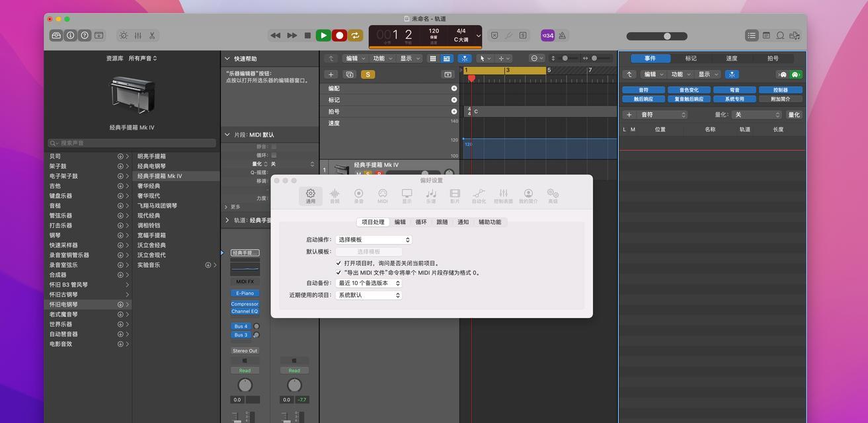Screen dimensions: 868x423
Task: Toggle the 音符 event filter button
Action: (644, 90)
